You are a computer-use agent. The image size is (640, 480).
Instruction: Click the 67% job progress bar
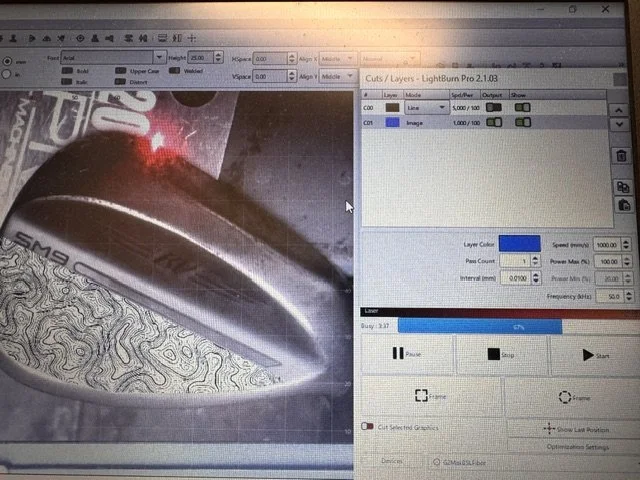pyautogui.click(x=518, y=327)
